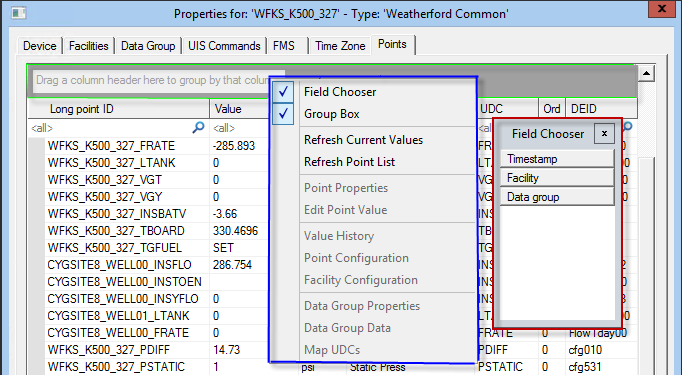Click the scrollbar up arrow

point(646,74)
